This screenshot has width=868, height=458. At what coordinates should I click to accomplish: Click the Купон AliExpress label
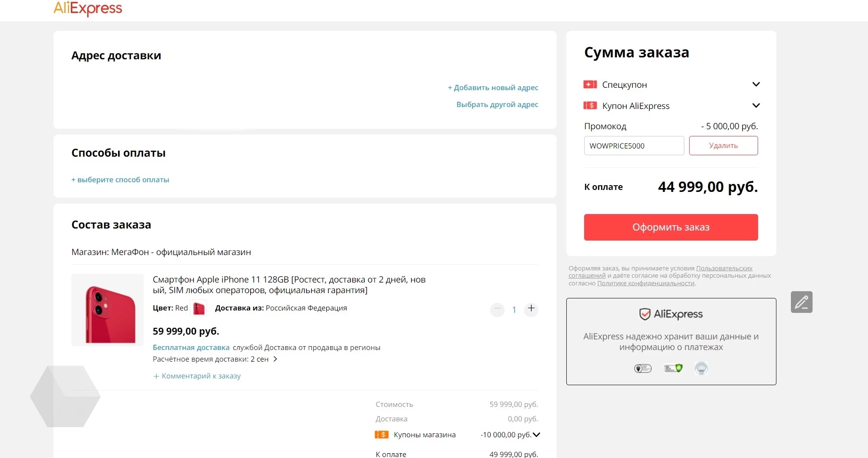pyautogui.click(x=636, y=106)
